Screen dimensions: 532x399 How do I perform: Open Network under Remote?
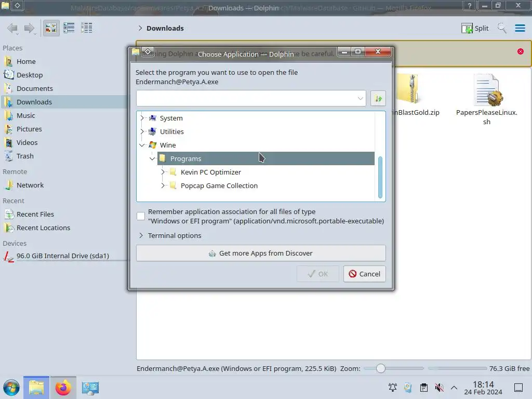[x=30, y=185]
